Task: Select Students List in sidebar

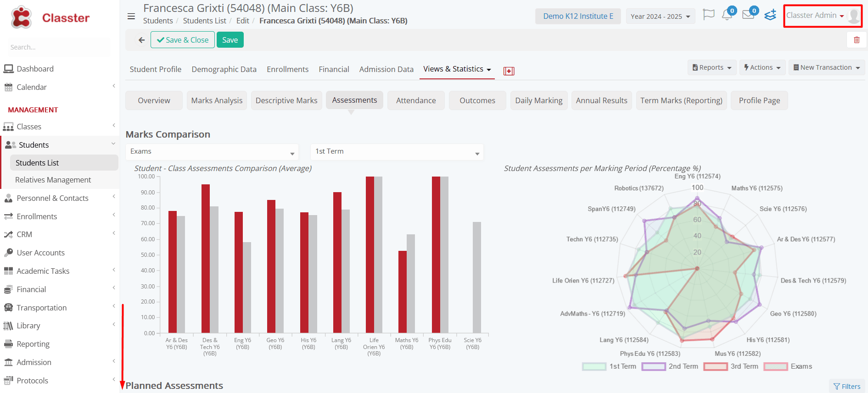Action: (x=64, y=163)
